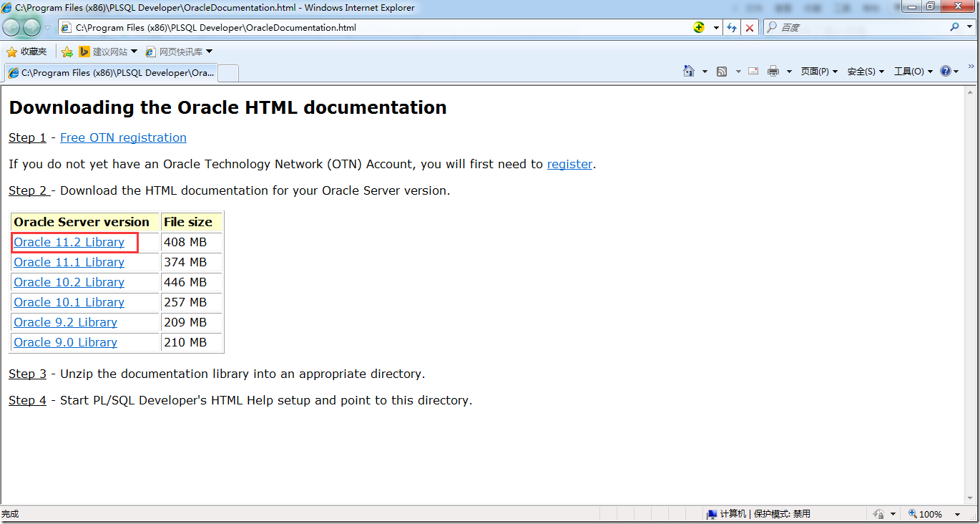Add to favorites bar star-arrow icon
This screenshot has height=524, width=980.
tap(67, 52)
